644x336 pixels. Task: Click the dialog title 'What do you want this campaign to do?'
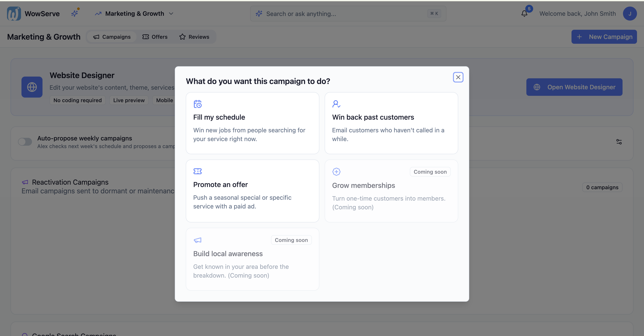[x=258, y=81]
